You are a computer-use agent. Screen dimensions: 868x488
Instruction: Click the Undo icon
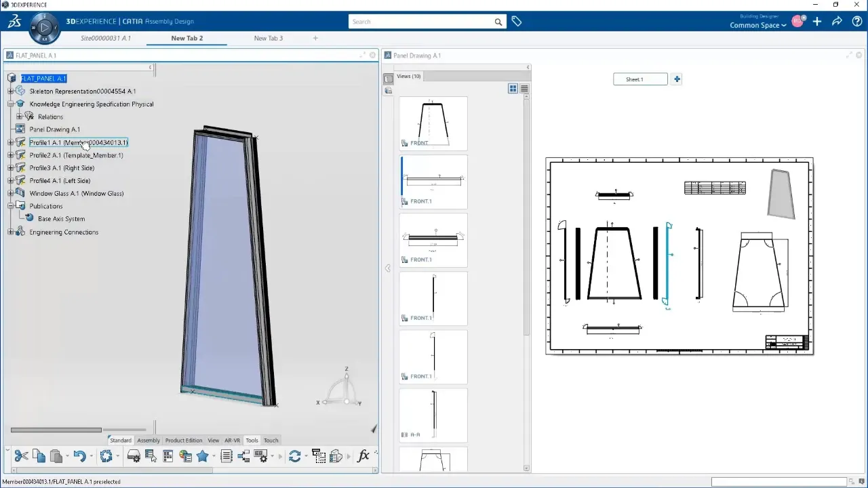pyautogui.click(x=79, y=455)
